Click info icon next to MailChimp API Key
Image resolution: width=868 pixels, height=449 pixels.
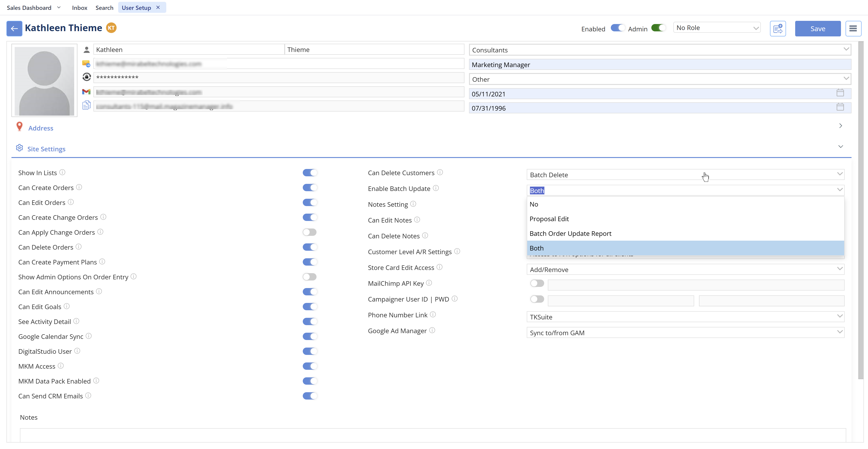(x=429, y=283)
